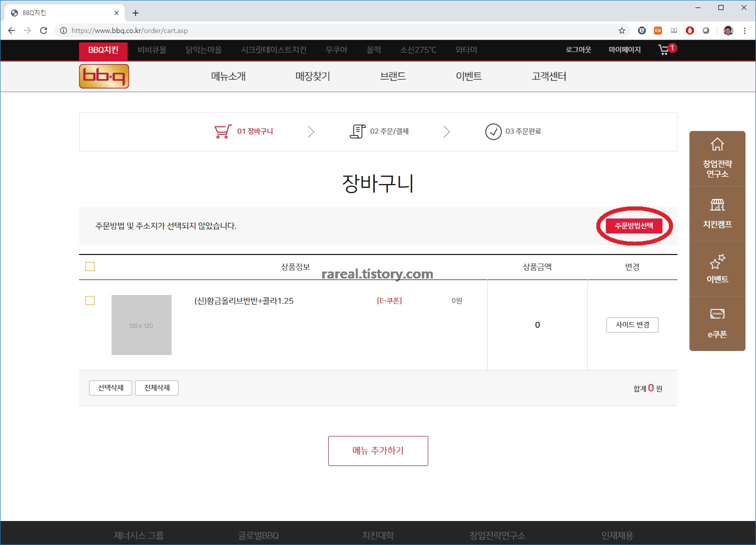756x545 pixels.
Task: Close the BBQ치킨 browser tab
Action: pos(117,13)
